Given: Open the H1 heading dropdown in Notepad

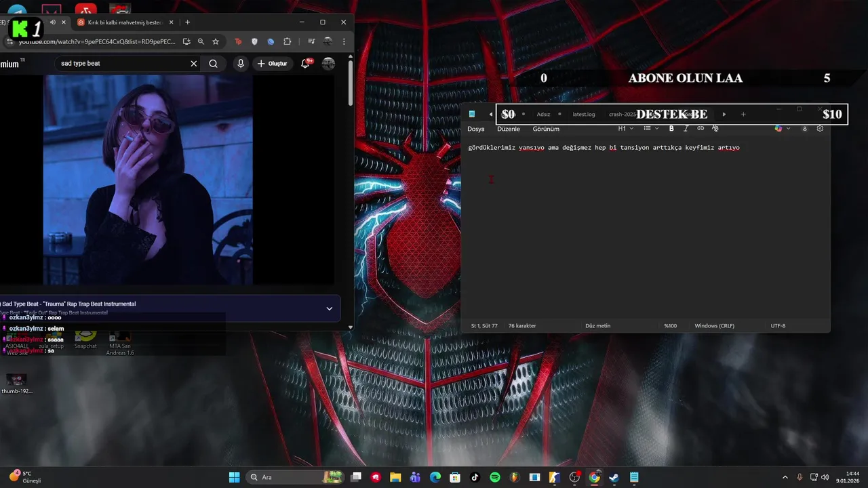Looking at the screenshot, I should pyautogui.click(x=625, y=128).
